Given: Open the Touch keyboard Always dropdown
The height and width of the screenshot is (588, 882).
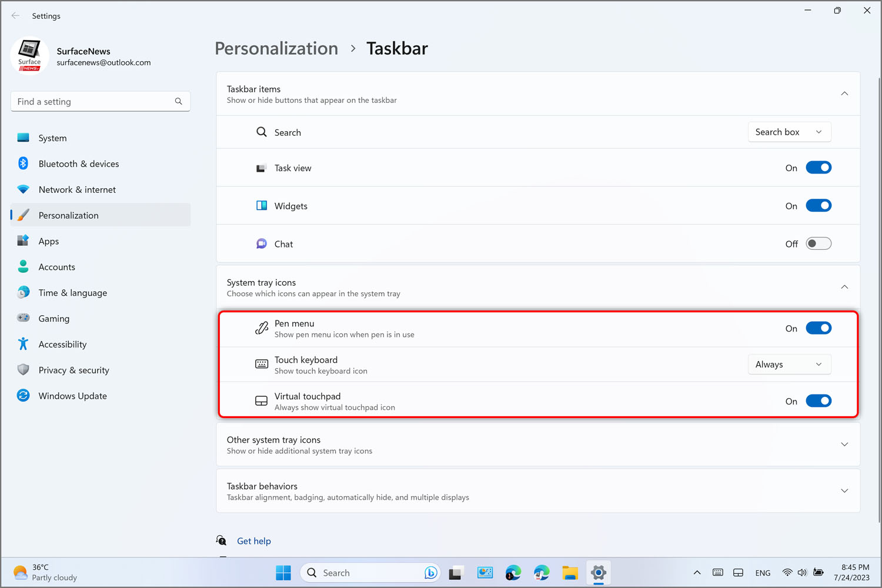Looking at the screenshot, I should tap(789, 365).
